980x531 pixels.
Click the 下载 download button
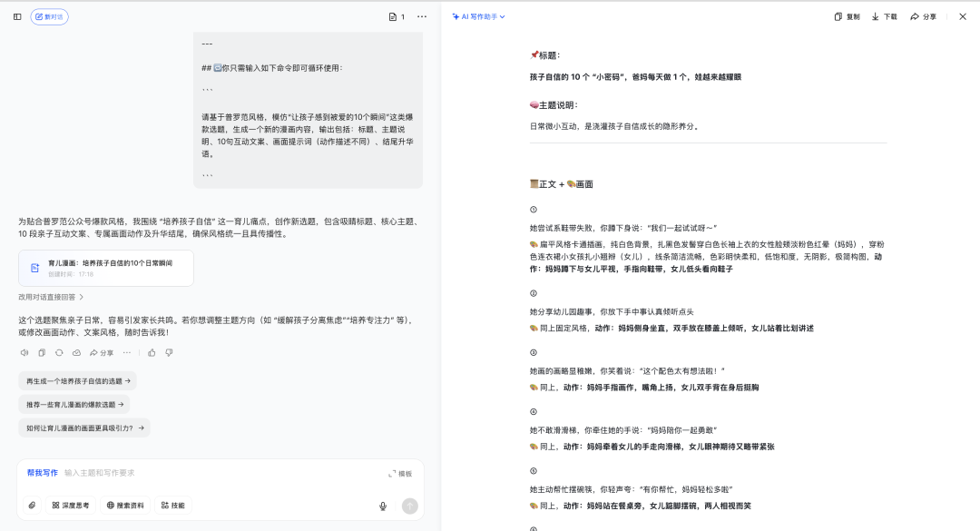click(884, 16)
